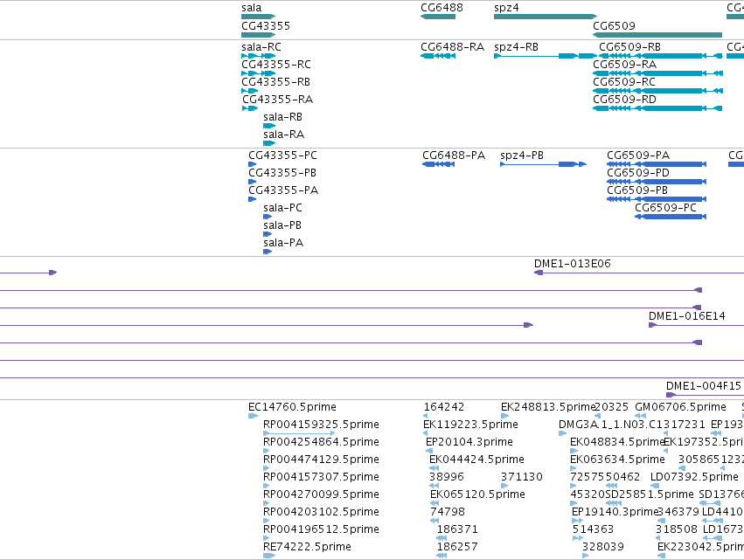Select the EP20104.3prime feature
Image resolution: width=744 pixels, height=560 pixels.
click(429, 451)
